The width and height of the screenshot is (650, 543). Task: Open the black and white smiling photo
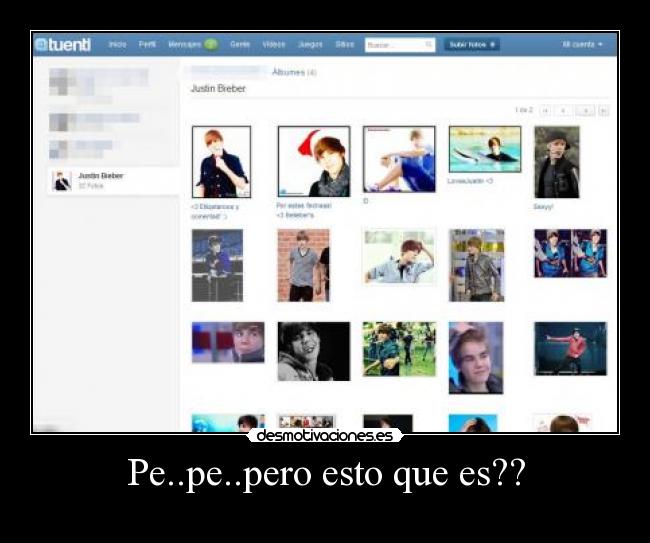point(314,351)
